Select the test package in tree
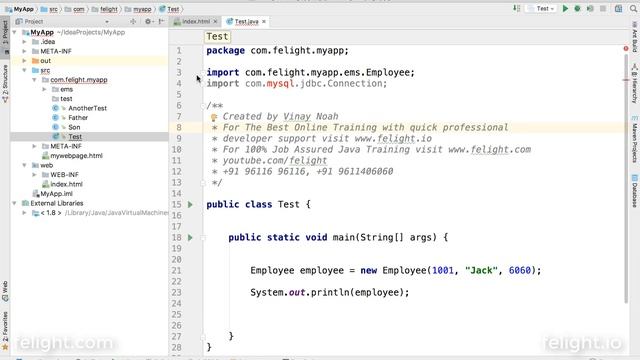This screenshot has height=360, width=640. tap(66, 99)
